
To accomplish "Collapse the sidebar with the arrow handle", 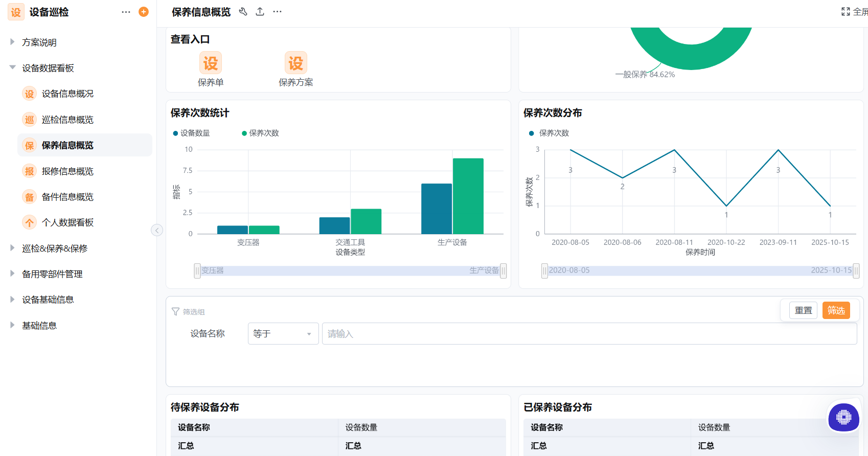I will click(157, 230).
